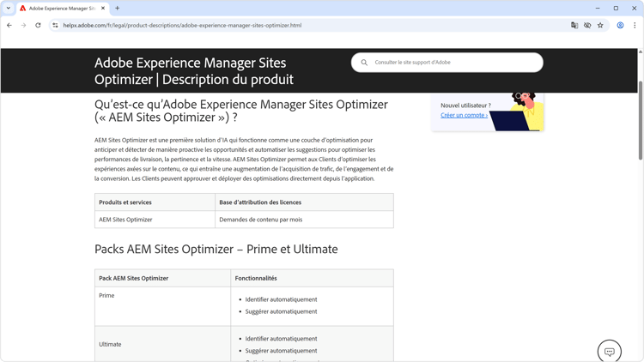Viewport: 644px width, 362px height.
Task: Bookmark this page with the star
Action: pyautogui.click(x=600, y=25)
